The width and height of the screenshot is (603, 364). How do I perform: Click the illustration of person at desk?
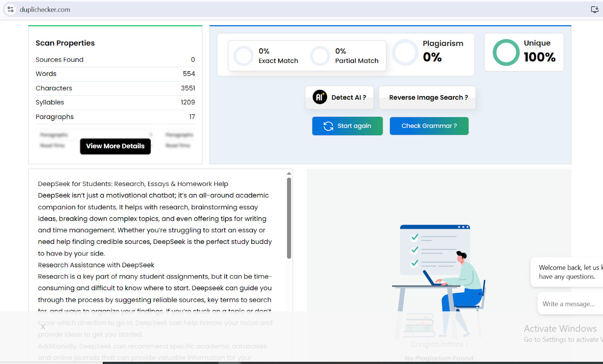coord(439,280)
